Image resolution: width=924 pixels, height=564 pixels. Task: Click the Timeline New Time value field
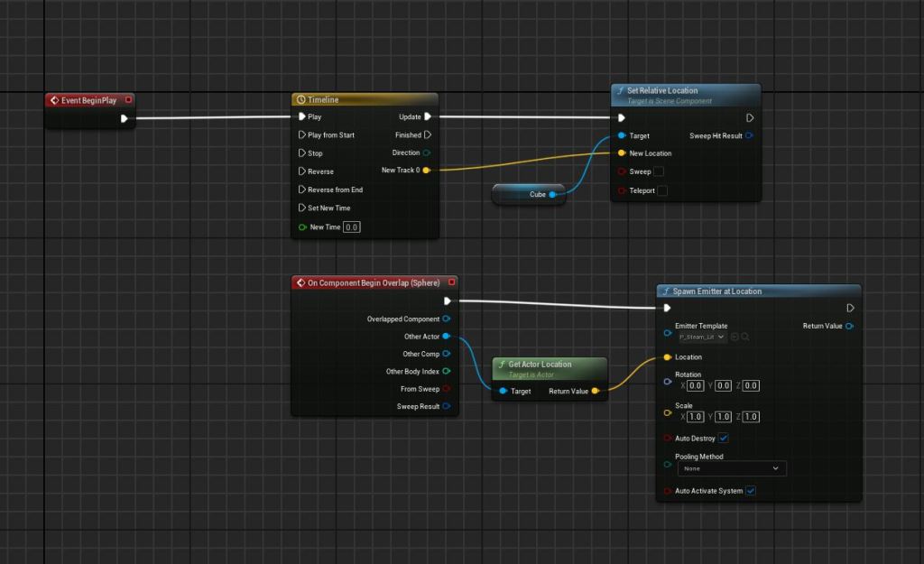[351, 227]
